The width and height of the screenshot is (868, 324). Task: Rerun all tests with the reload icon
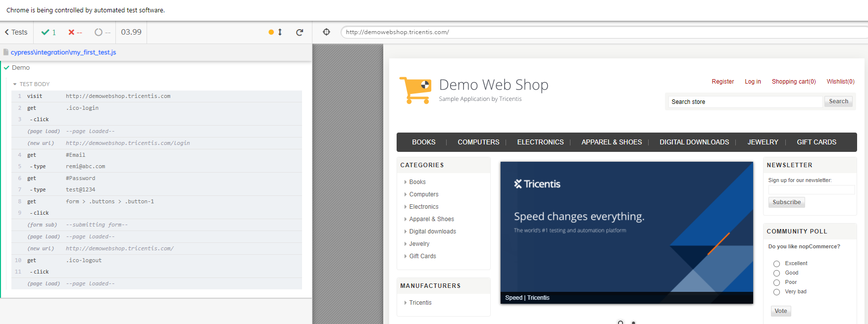300,32
